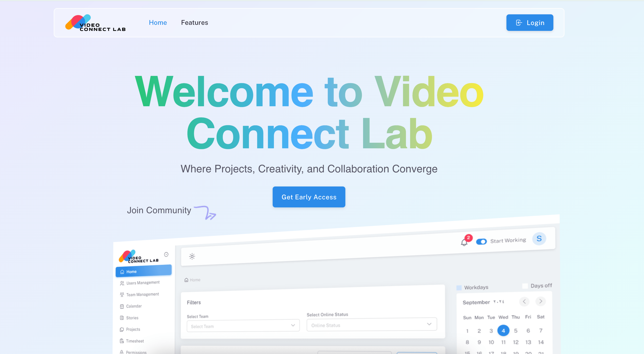
Task: Select Home in the dashboard sidebar
Action: click(143, 271)
